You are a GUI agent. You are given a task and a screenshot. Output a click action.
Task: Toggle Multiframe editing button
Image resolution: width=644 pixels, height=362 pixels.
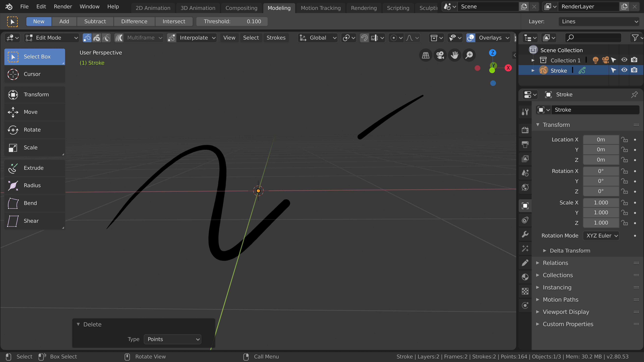[x=119, y=38]
